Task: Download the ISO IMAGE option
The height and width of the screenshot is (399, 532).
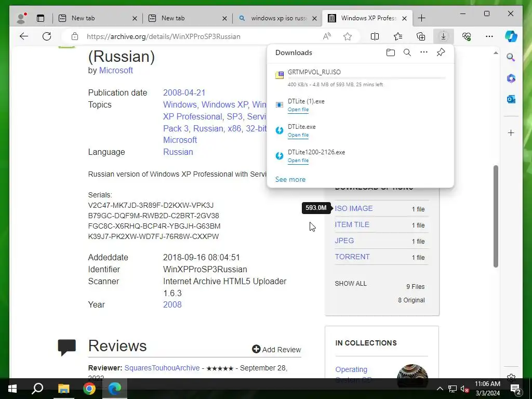Action: (353, 209)
